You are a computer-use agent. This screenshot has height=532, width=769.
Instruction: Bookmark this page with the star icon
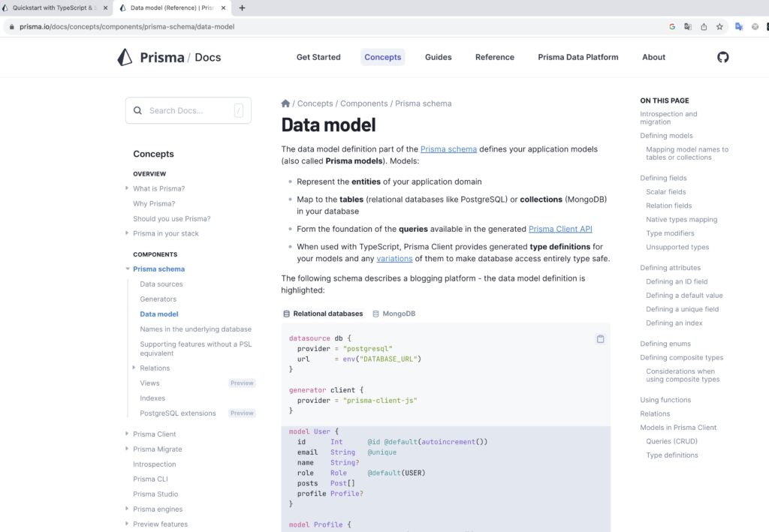click(x=719, y=26)
